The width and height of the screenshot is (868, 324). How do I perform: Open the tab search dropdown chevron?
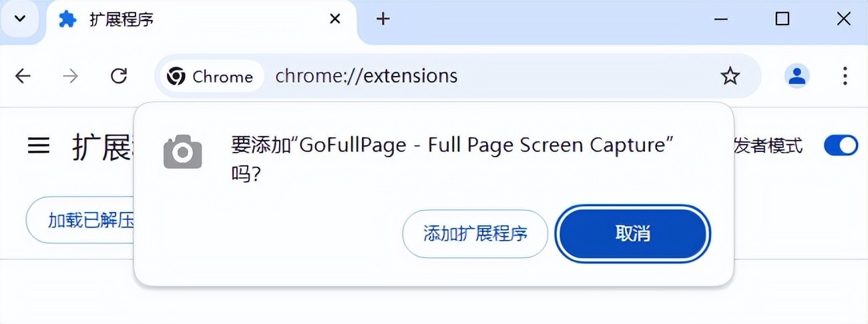(x=20, y=19)
